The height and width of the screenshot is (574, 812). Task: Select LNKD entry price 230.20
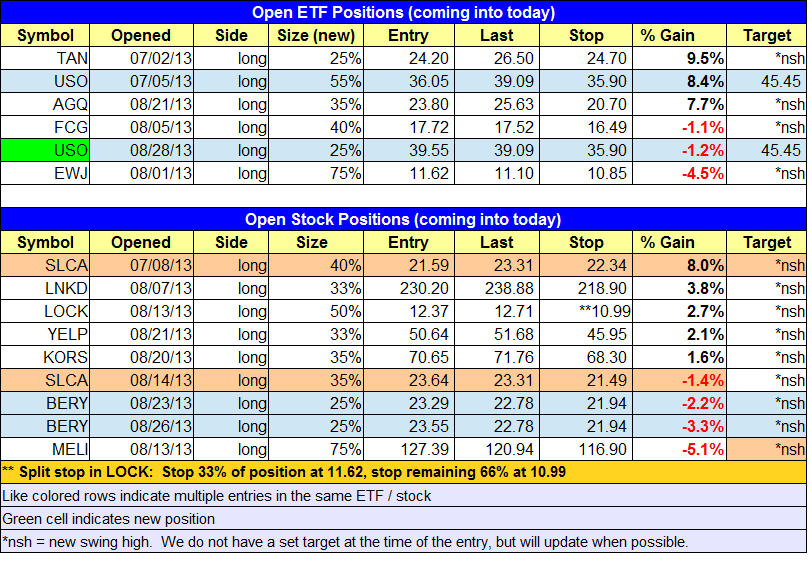tap(409, 288)
